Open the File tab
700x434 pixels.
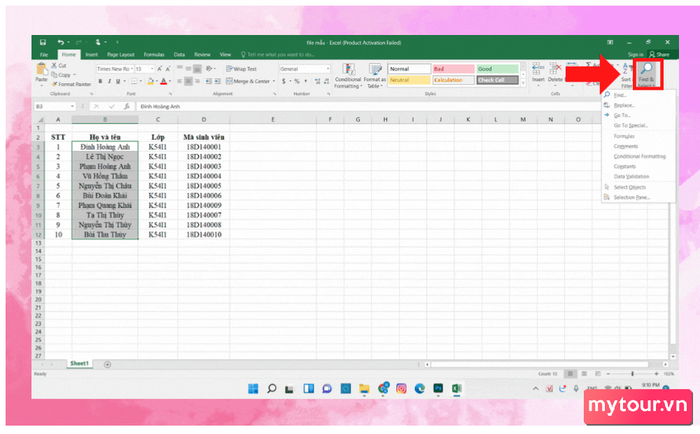pyautogui.click(x=44, y=54)
